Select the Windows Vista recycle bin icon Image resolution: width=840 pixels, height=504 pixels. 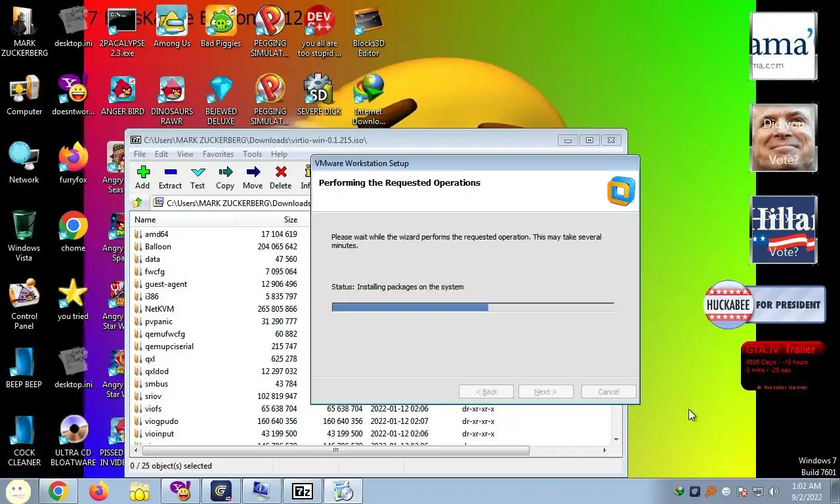coord(24,236)
